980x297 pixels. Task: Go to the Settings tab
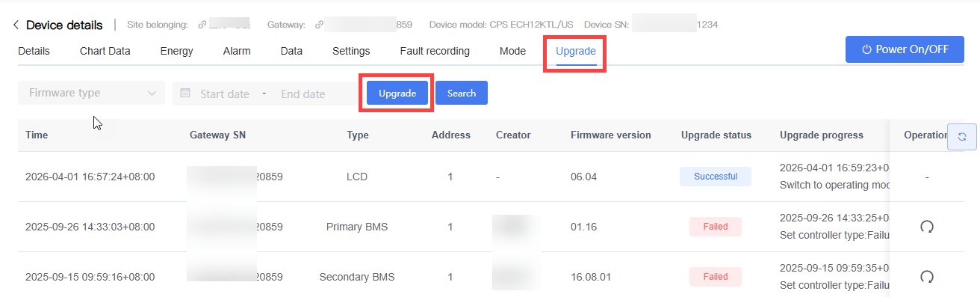tap(351, 51)
